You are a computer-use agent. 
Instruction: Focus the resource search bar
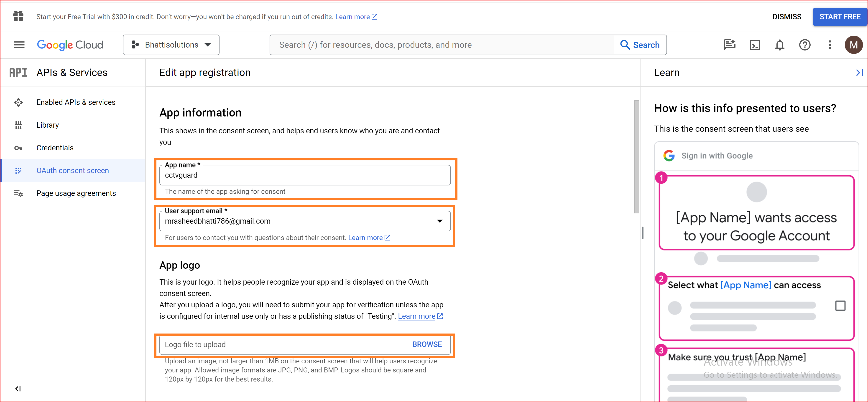point(442,45)
